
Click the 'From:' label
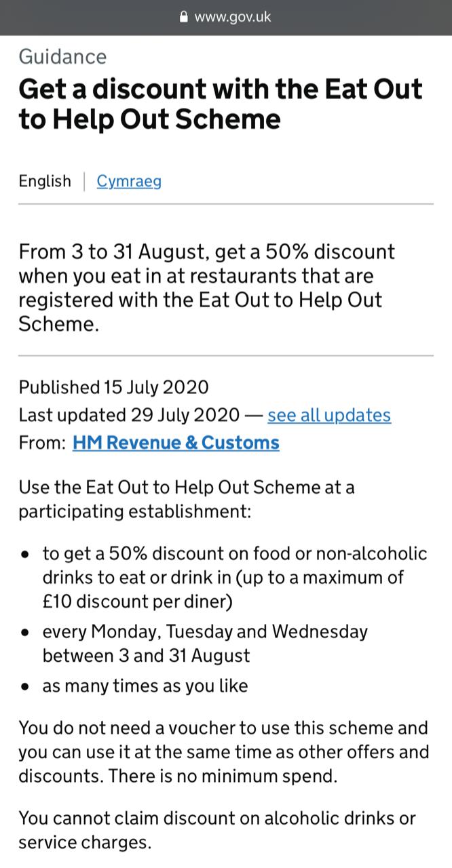(x=42, y=443)
